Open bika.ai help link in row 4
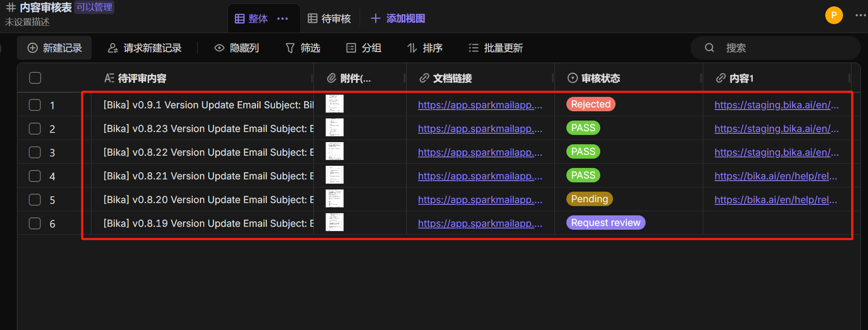 click(x=776, y=176)
